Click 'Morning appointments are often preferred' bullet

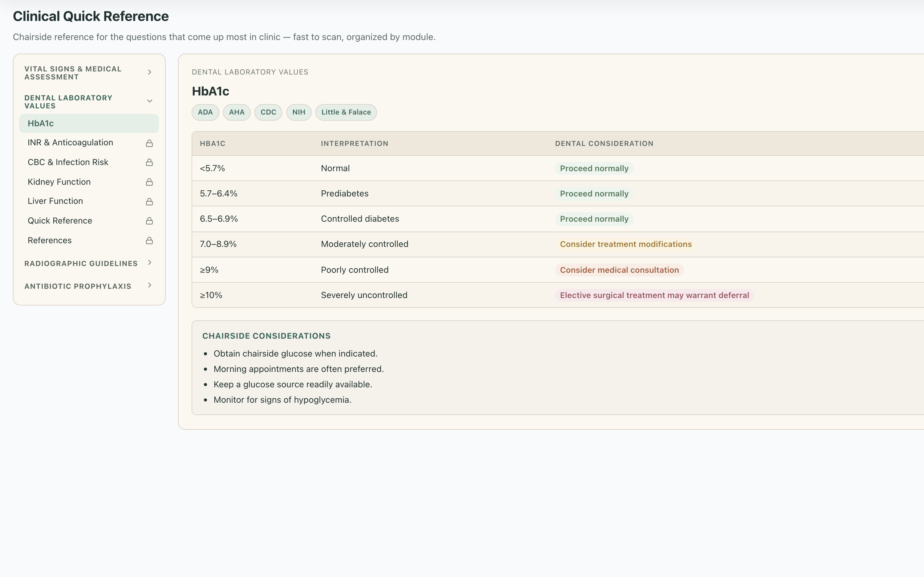coord(298,369)
